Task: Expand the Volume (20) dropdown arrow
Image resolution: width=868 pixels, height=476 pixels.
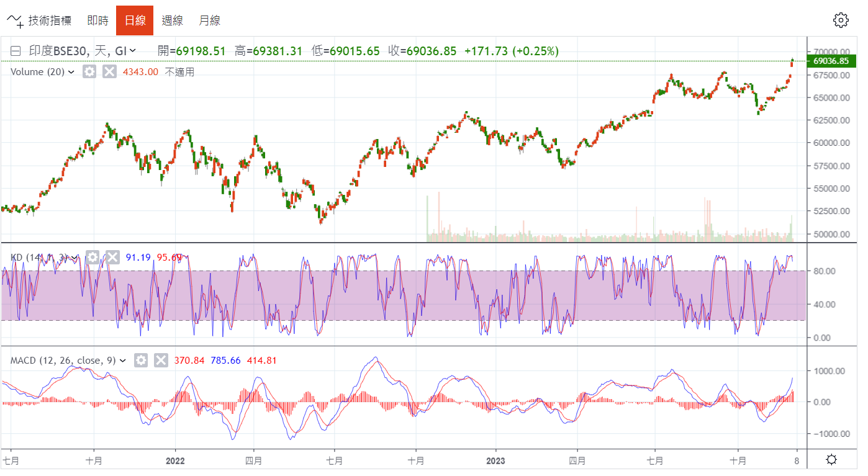Action: (71, 72)
